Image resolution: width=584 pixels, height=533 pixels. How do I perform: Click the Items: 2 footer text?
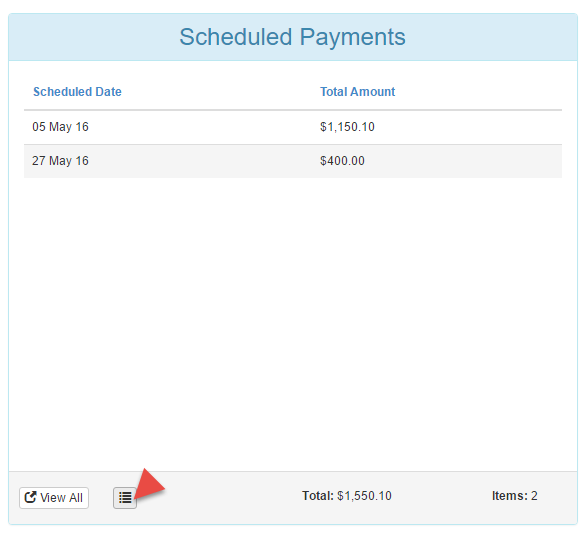[x=515, y=496]
